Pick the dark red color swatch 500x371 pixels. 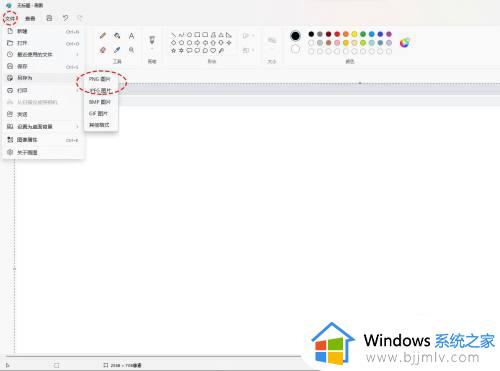click(x=328, y=34)
